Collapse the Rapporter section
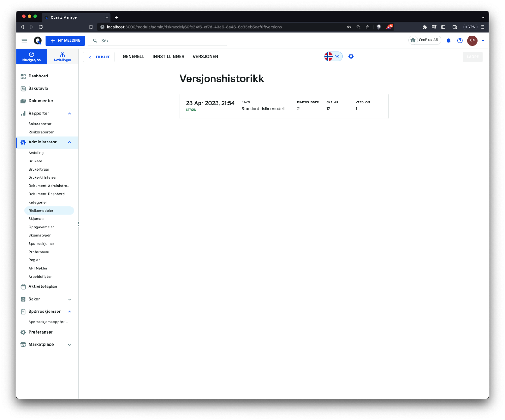The image size is (505, 420). point(69,114)
